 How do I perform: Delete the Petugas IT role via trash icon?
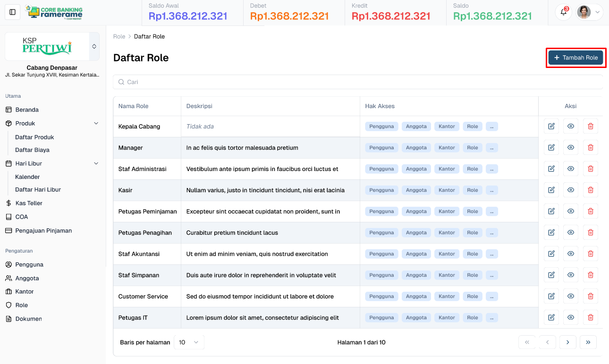click(590, 317)
